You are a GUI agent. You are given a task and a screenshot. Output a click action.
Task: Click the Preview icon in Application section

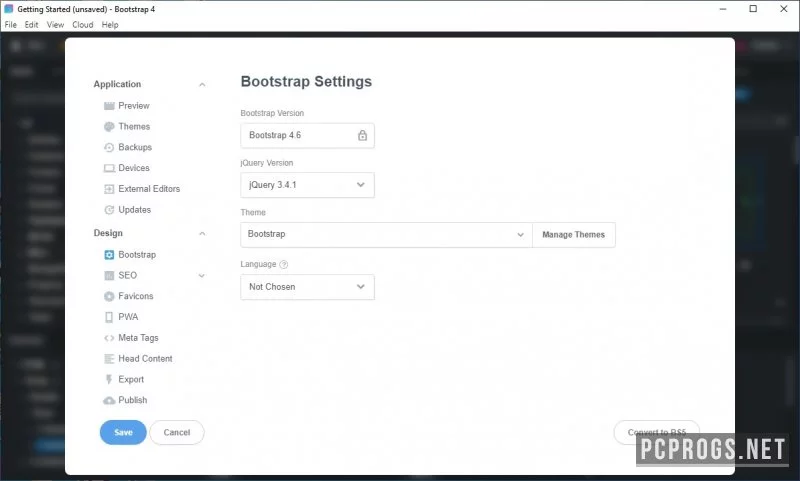(x=109, y=106)
